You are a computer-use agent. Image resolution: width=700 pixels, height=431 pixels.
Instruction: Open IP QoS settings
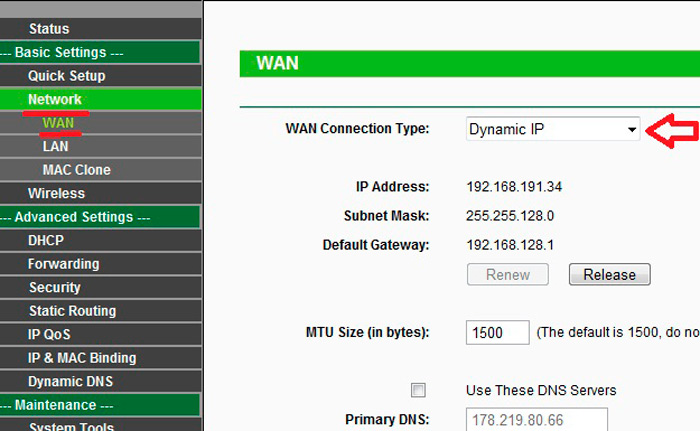pos(49,334)
